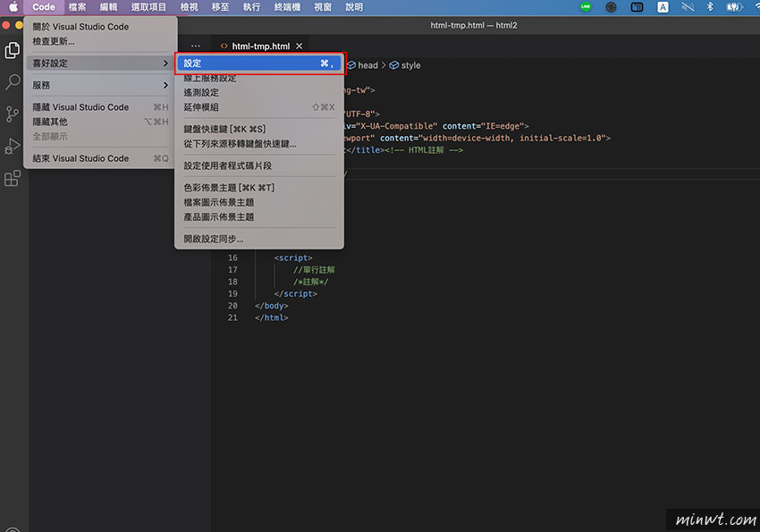Screen dimensions: 760x532
Task: Select the html-tmp.html editor tab
Action: coord(261,46)
